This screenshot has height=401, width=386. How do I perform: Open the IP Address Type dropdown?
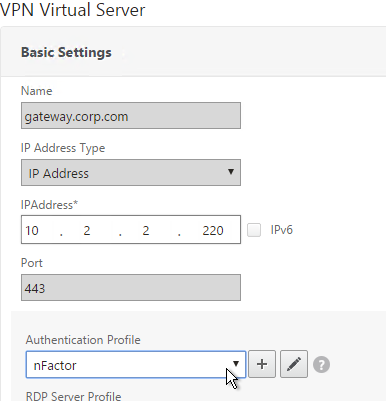(131, 173)
